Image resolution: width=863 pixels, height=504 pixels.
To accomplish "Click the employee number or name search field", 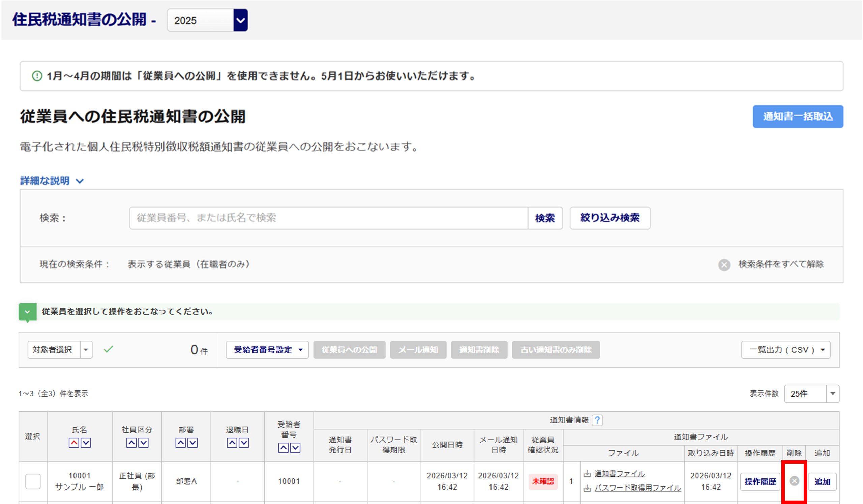I will (328, 218).
